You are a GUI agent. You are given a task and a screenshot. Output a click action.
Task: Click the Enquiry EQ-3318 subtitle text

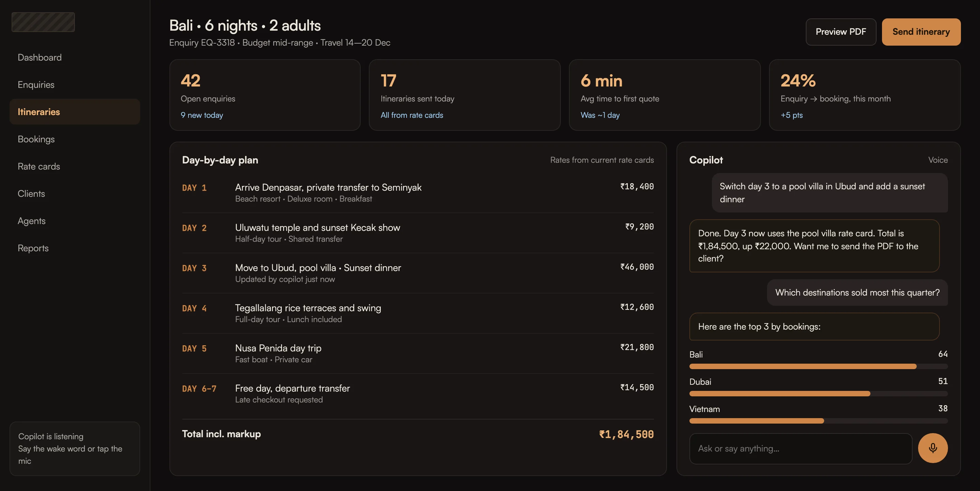[280, 43]
